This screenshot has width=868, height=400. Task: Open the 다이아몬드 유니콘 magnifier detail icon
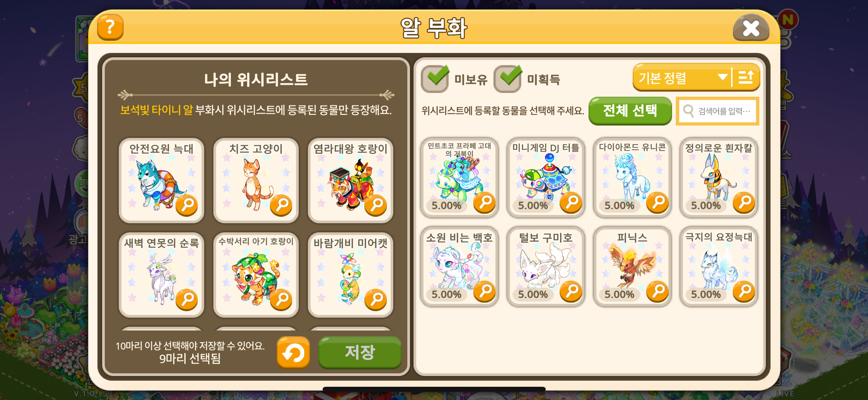(657, 202)
